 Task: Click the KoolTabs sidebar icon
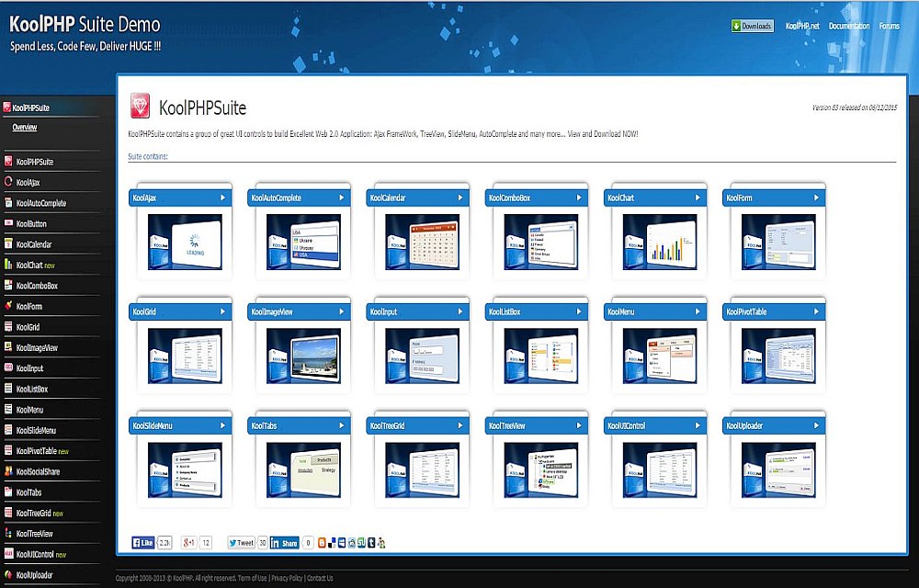point(8,492)
